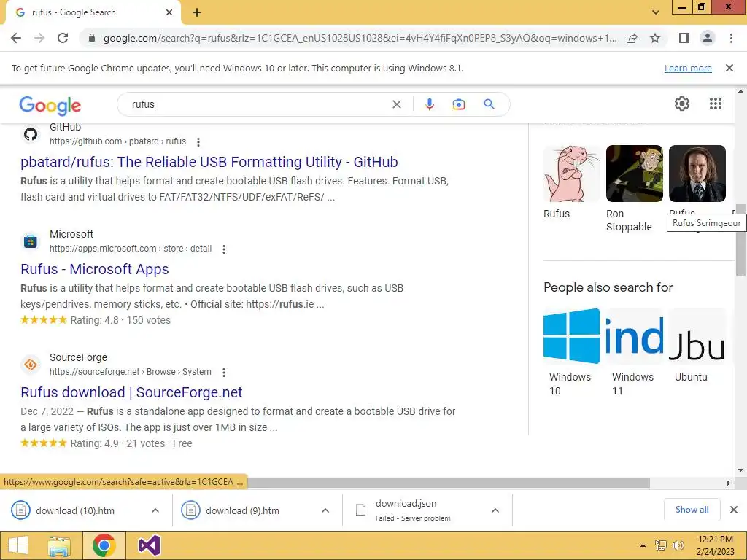747x560 pixels.
Task: Clear the rufus search query
Action: (x=396, y=104)
